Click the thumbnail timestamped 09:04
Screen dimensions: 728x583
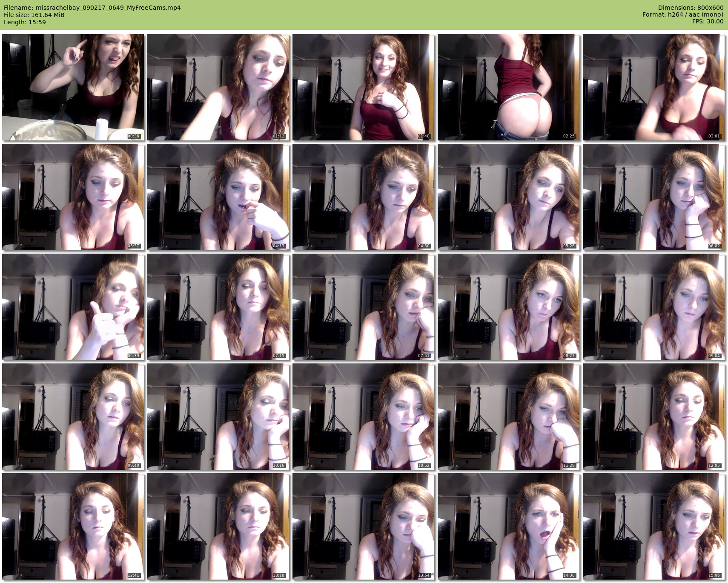(x=654, y=307)
